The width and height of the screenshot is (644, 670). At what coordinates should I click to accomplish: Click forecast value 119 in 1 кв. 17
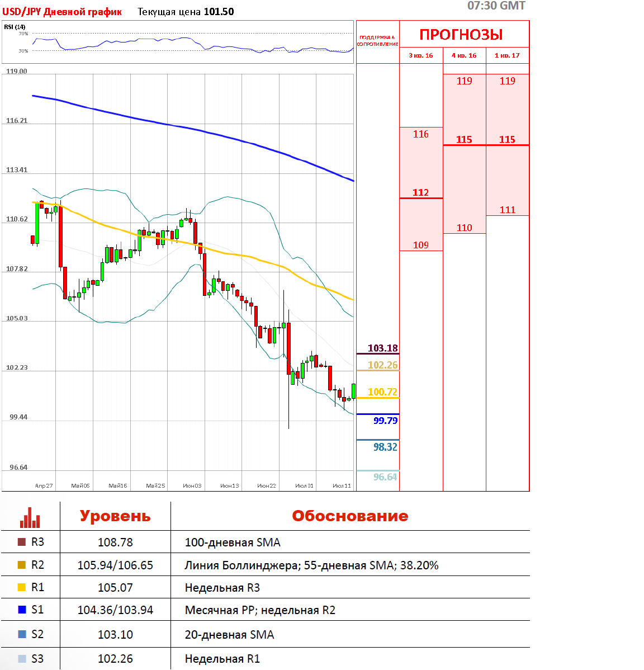point(508,81)
